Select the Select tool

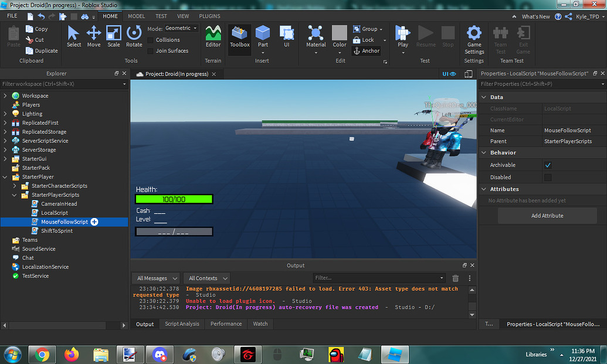tap(73, 37)
